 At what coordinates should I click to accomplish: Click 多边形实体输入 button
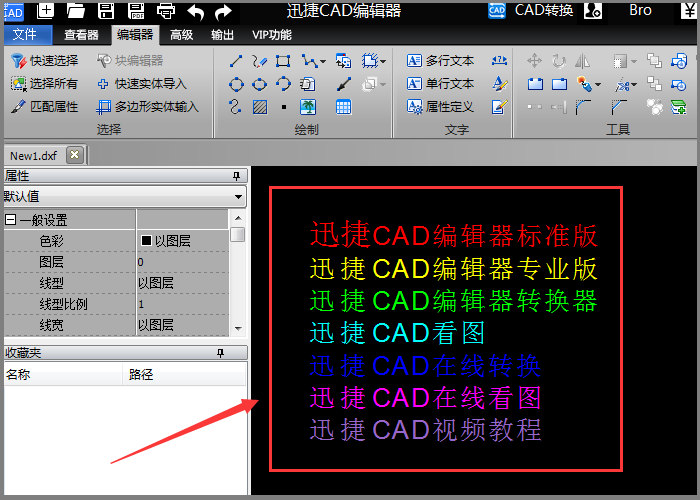pos(148,107)
